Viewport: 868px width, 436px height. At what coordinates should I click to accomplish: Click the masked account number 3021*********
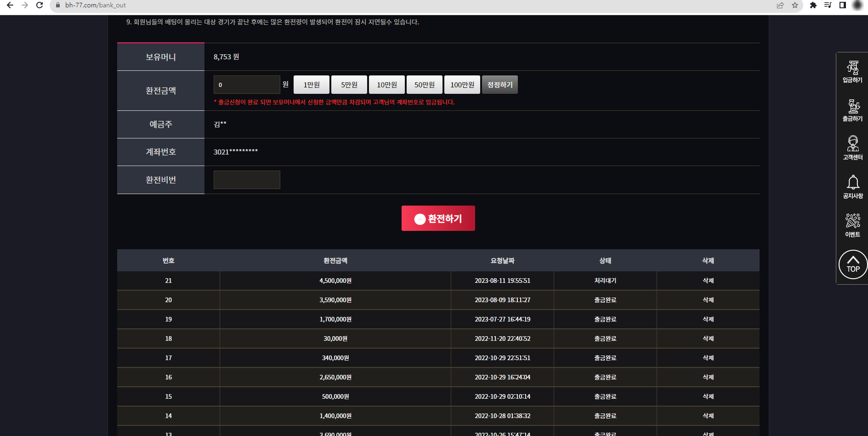click(x=236, y=152)
